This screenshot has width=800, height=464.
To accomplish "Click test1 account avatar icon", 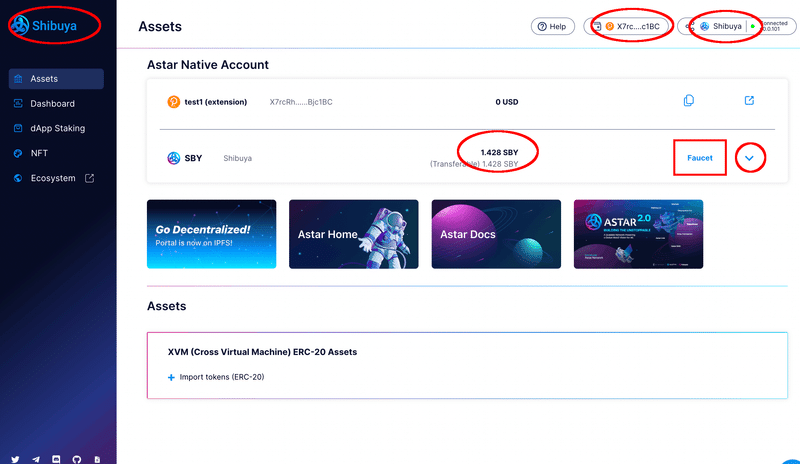I will [x=173, y=102].
